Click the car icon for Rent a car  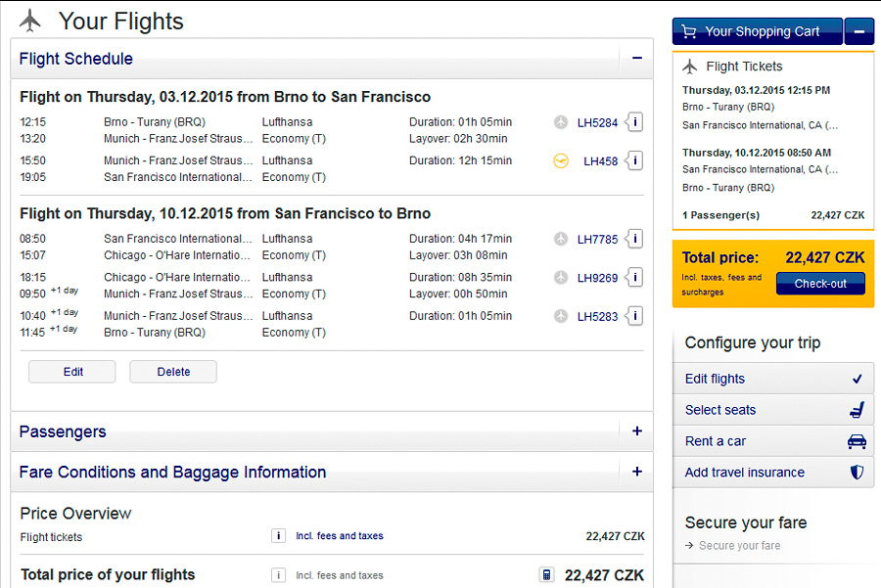pyautogui.click(x=857, y=441)
